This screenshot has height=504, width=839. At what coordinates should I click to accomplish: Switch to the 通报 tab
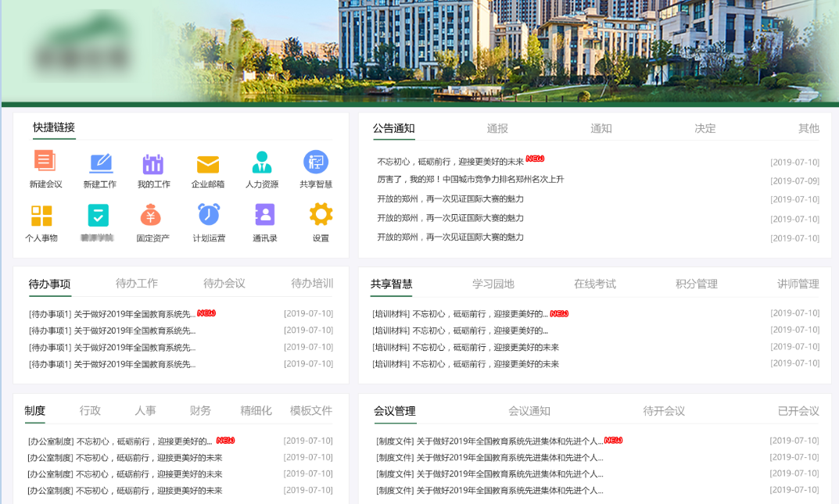point(497,128)
